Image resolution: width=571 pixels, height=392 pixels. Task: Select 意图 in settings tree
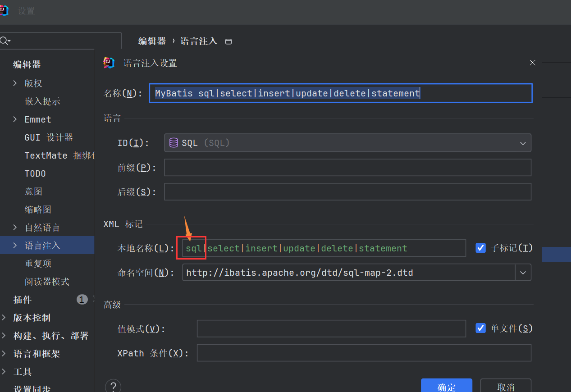(x=33, y=191)
